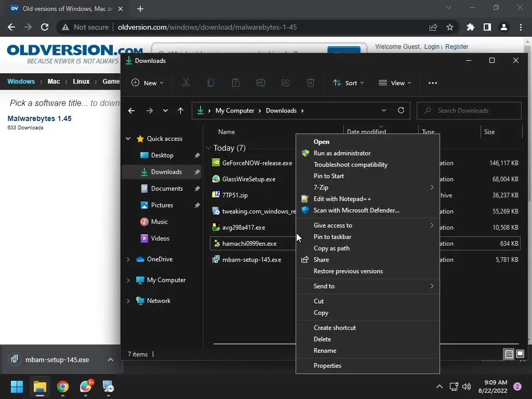Click the Paste icon in Explorer toolbar
This screenshot has height=399, width=532.
click(235, 83)
